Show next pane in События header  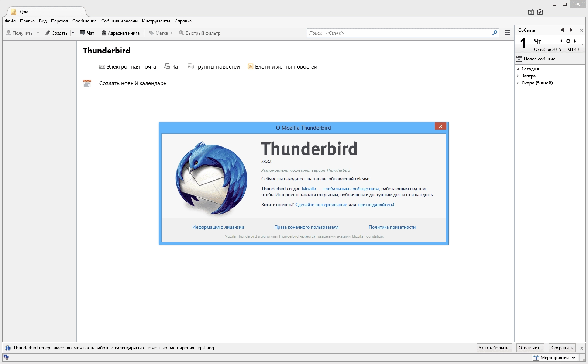coord(571,30)
